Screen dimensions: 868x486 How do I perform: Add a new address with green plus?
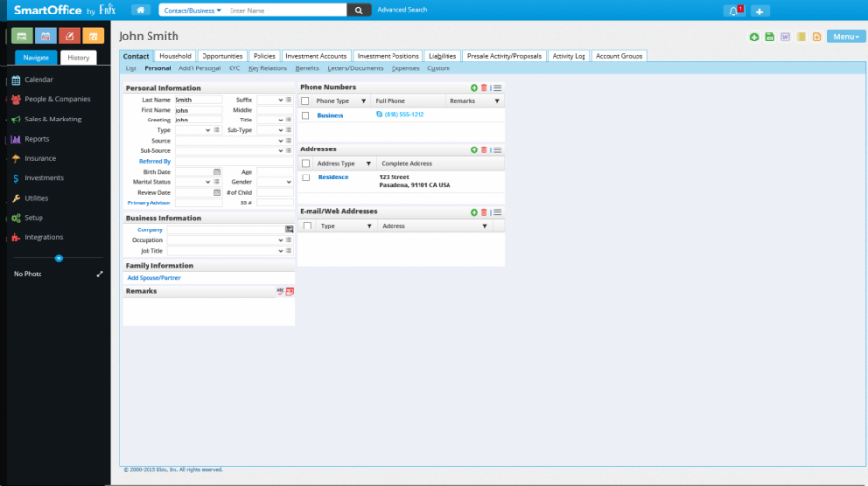(x=474, y=150)
